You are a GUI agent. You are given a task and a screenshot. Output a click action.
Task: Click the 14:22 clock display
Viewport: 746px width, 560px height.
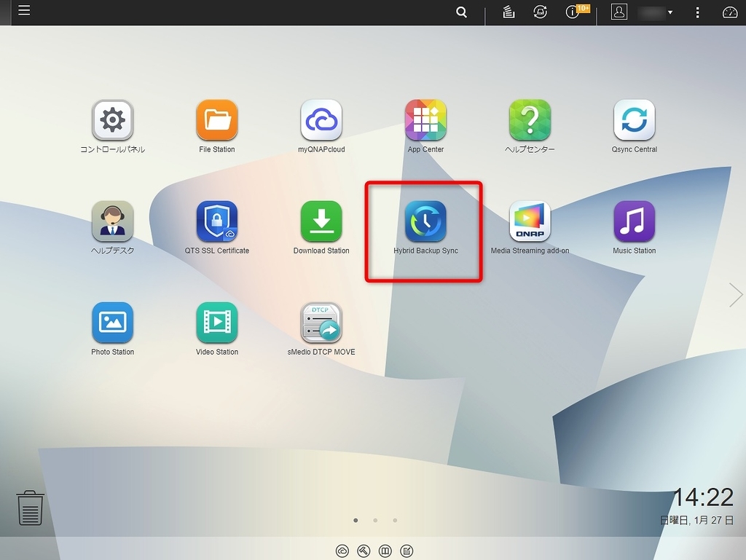pyautogui.click(x=703, y=497)
